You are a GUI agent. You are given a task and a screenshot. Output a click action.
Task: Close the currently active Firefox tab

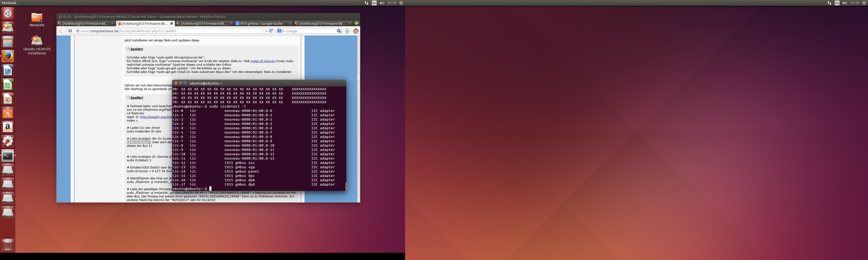(171, 24)
